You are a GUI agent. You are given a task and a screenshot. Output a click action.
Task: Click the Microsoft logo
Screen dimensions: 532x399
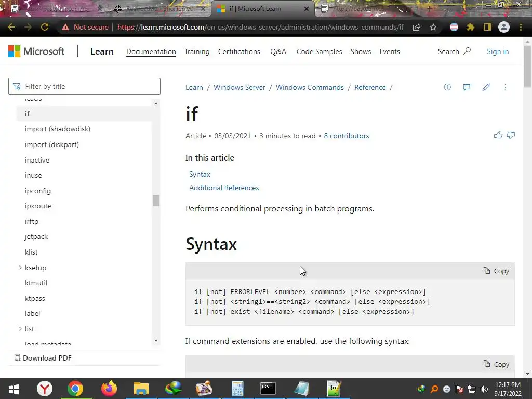[x=36, y=51]
